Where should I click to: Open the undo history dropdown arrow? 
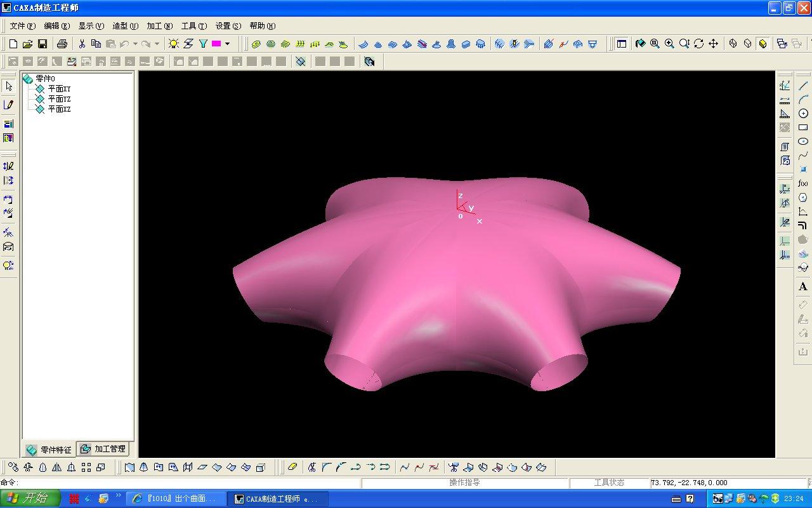coord(135,44)
